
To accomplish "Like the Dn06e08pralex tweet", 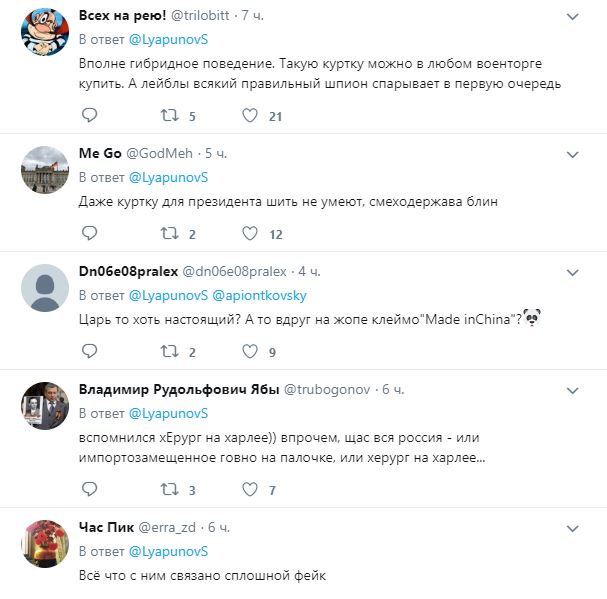I will [250, 351].
